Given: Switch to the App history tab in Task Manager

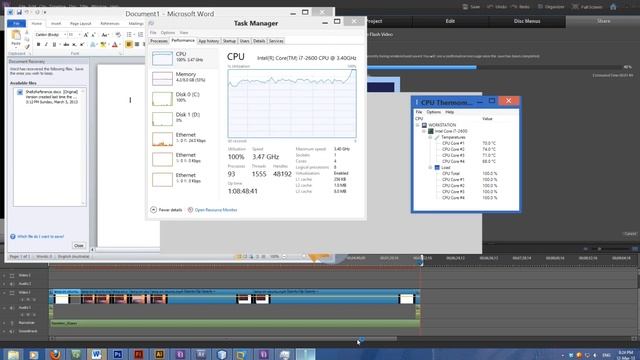Looking at the screenshot, I should click(x=209, y=41).
